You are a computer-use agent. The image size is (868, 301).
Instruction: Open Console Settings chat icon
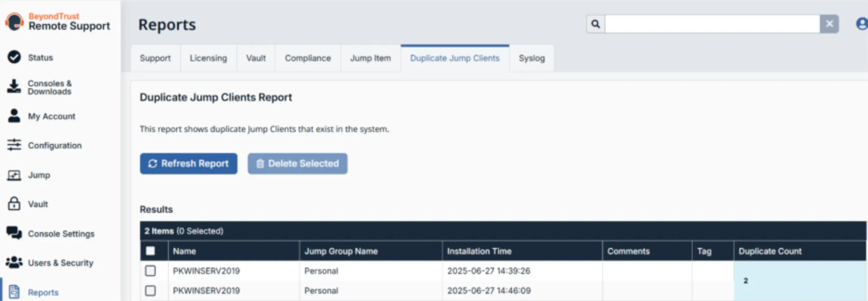tap(14, 233)
